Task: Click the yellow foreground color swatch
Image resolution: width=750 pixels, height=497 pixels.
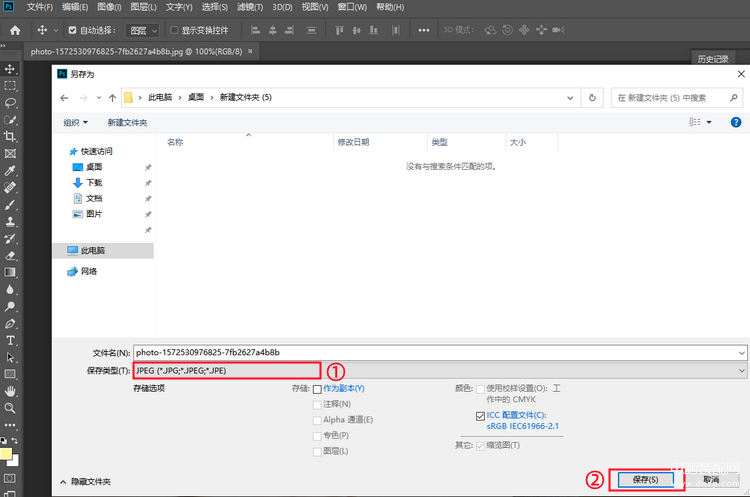Action: pyautogui.click(x=6, y=454)
